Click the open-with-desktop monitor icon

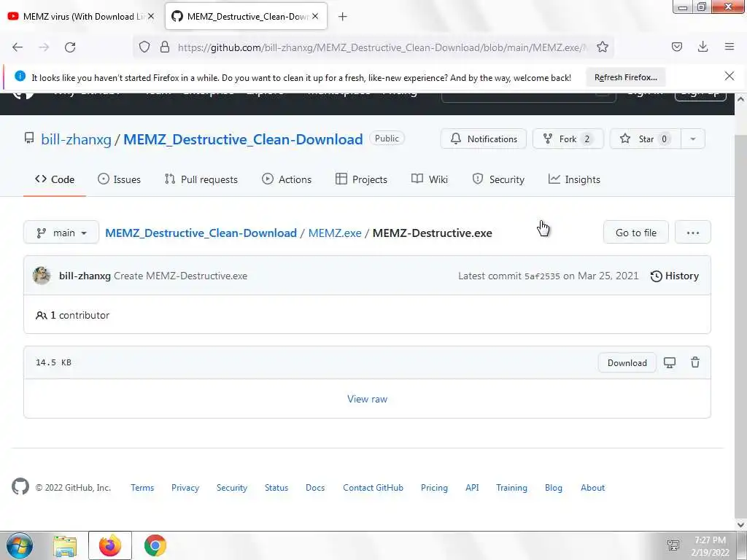670,363
